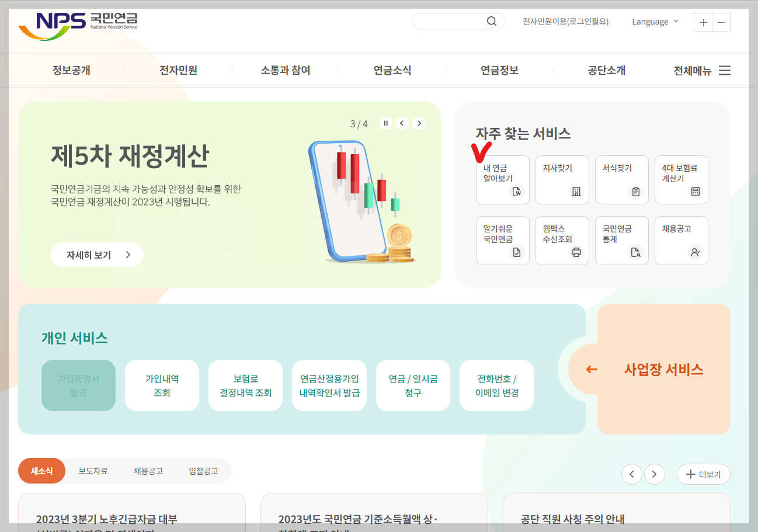The image size is (758, 532).
Task: Open 전체메뉴 hamburger icon
Action: pyautogui.click(x=724, y=71)
